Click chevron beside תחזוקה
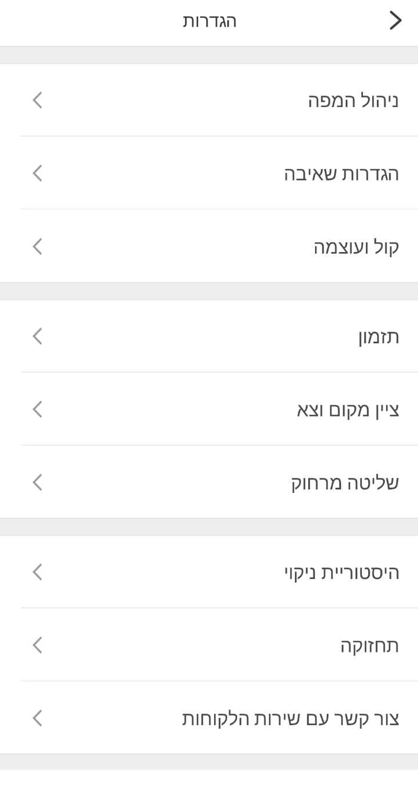This screenshot has height=792, width=418. pyautogui.click(x=37, y=645)
